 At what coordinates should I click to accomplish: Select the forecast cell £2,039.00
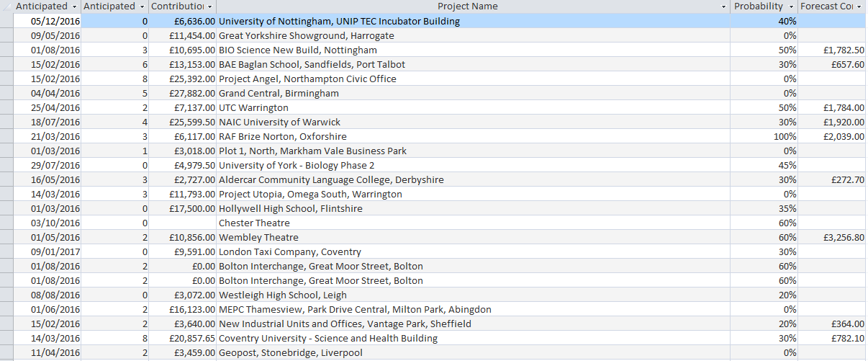tap(833, 136)
